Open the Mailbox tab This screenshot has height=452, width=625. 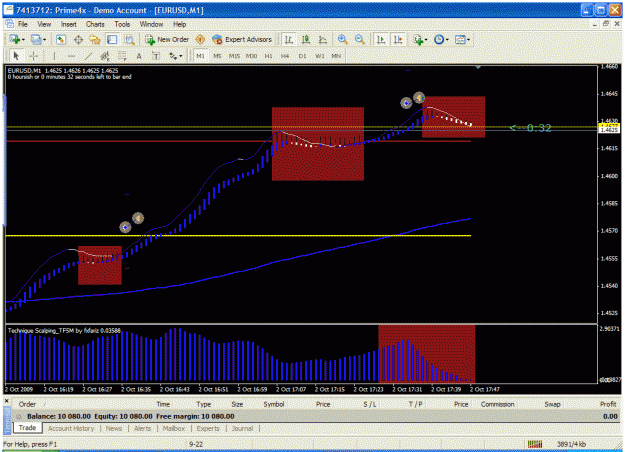coord(174,428)
